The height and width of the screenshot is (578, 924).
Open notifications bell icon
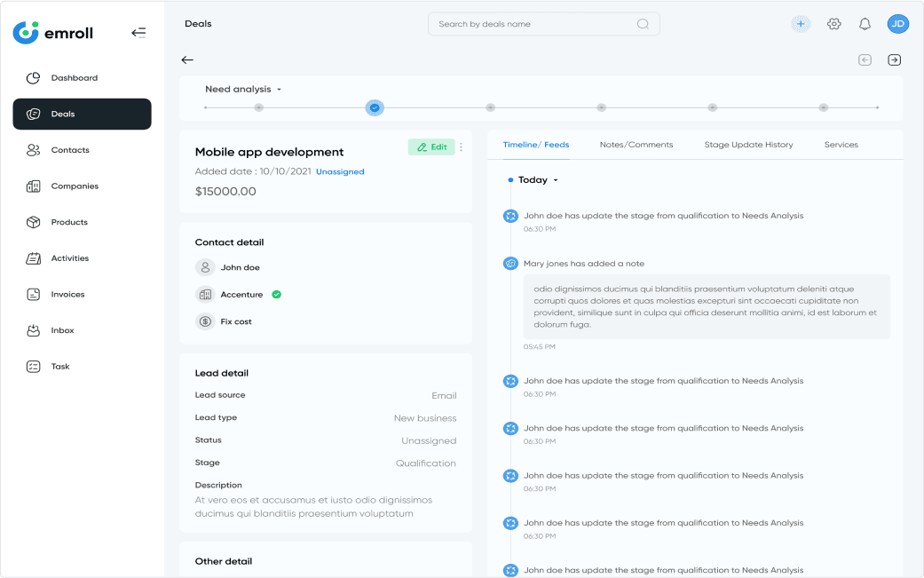coord(865,24)
